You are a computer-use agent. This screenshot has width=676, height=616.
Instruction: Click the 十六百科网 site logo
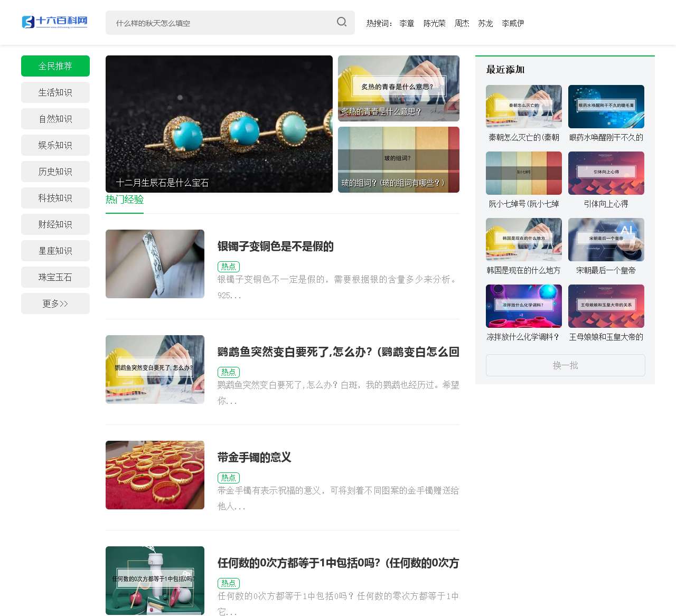click(x=54, y=22)
